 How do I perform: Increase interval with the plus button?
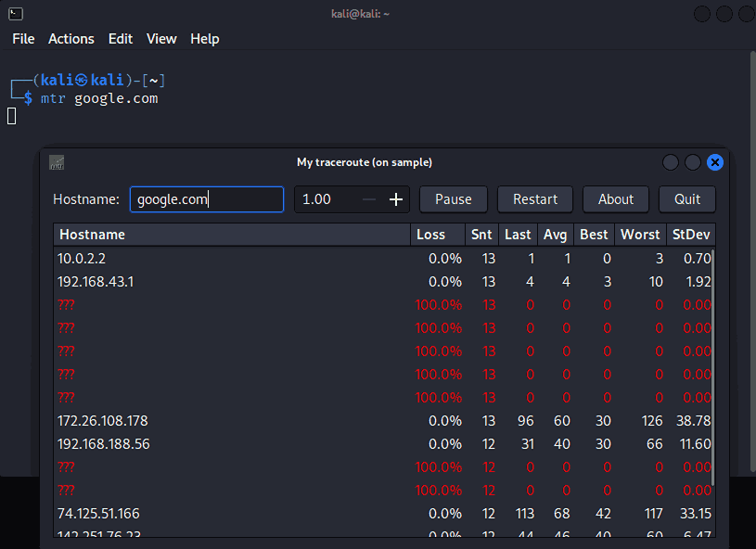coord(396,199)
